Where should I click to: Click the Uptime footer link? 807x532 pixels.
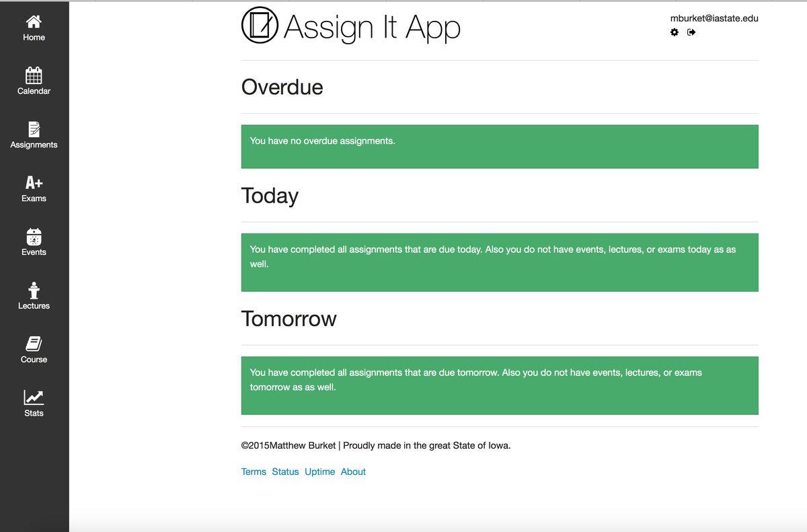[x=319, y=471]
